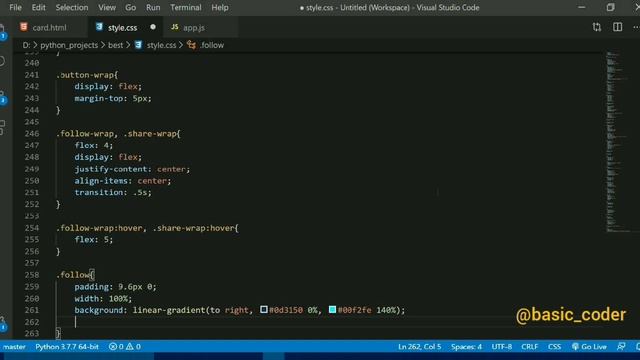This screenshot has height=360, width=640.
Task: Click line number 241
Action: (32, 75)
